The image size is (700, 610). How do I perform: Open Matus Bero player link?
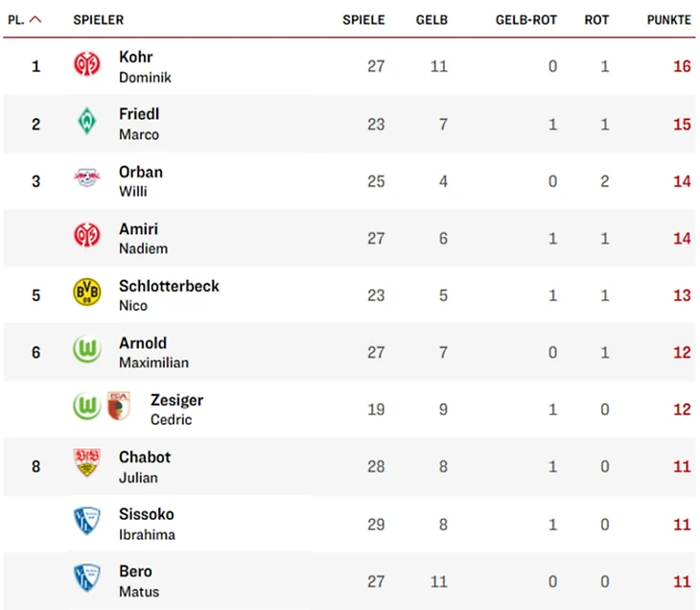click(139, 581)
